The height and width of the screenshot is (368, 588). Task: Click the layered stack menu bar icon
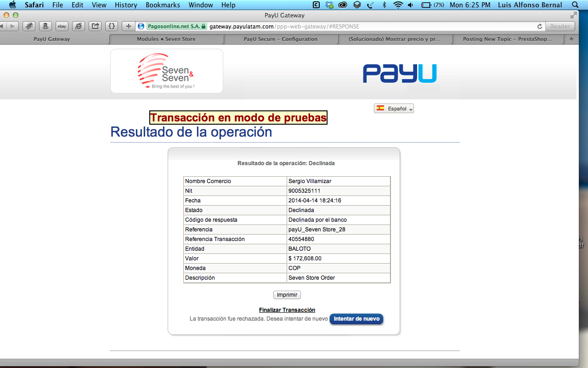pyautogui.click(x=357, y=5)
